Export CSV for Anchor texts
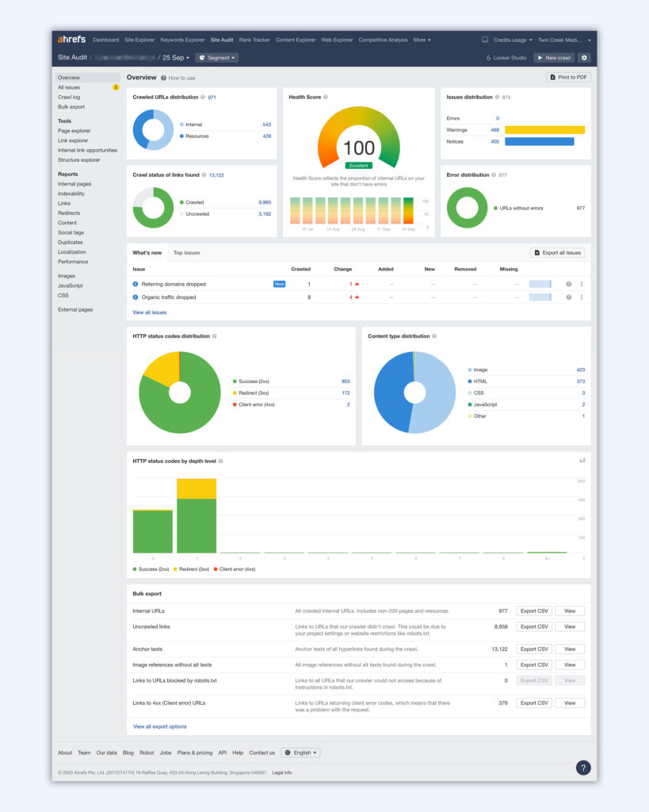The width and height of the screenshot is (649, 812). [534, 649]
